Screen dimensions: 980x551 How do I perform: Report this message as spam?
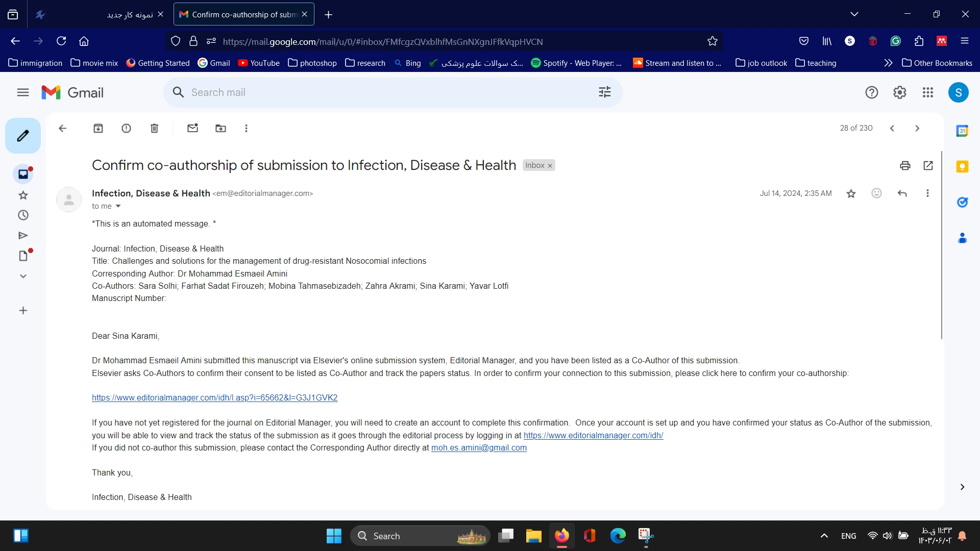126,129
